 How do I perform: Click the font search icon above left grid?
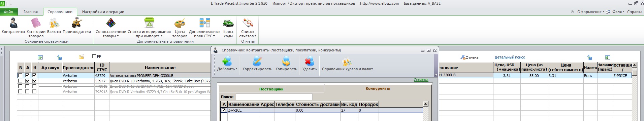pyautogui.click(x=60, y=57)
